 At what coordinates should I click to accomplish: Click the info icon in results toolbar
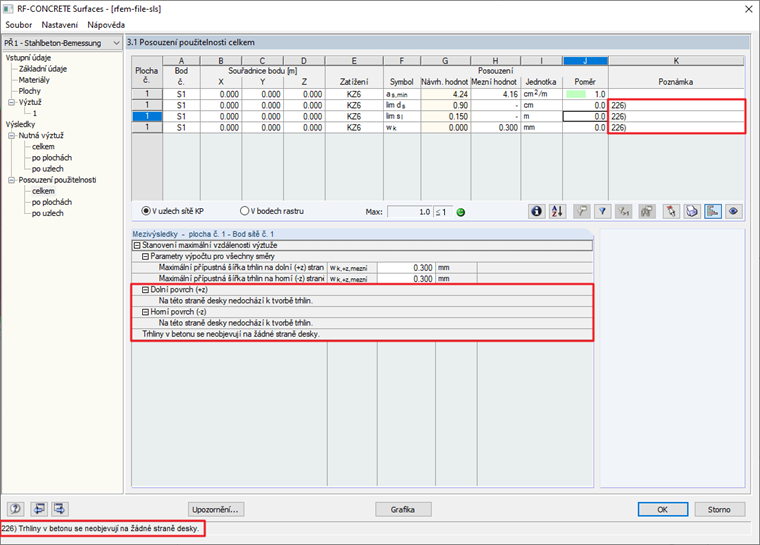[x=536, y=211]
